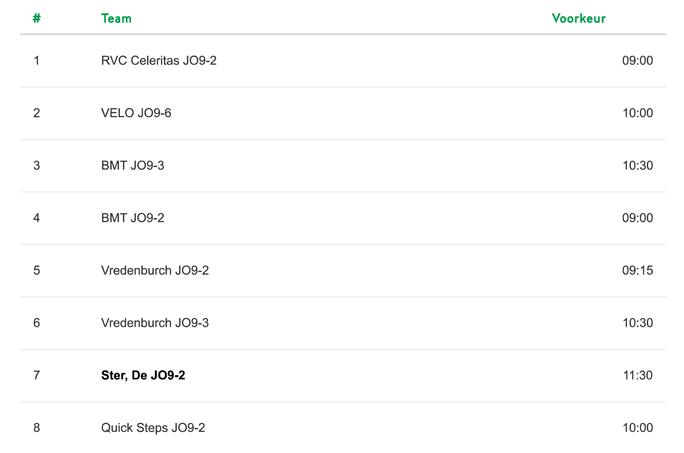Click the 09:15 time for Vredenburch JO9-2

click(637, 270)
